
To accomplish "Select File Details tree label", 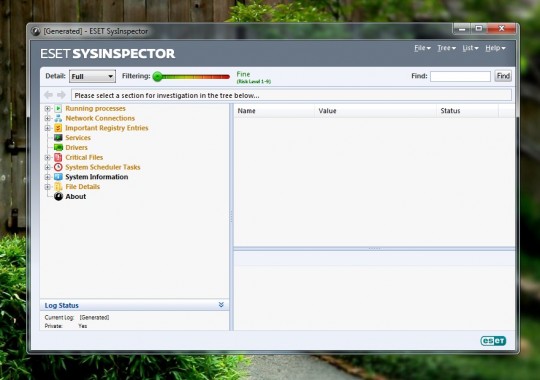I will click(x=83, y=187).
